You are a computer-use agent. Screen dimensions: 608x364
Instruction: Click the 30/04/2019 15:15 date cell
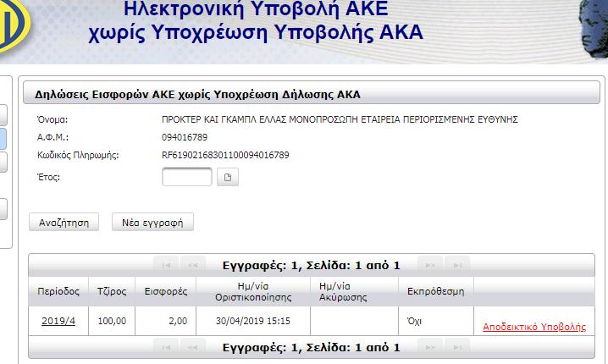(253, 321)
